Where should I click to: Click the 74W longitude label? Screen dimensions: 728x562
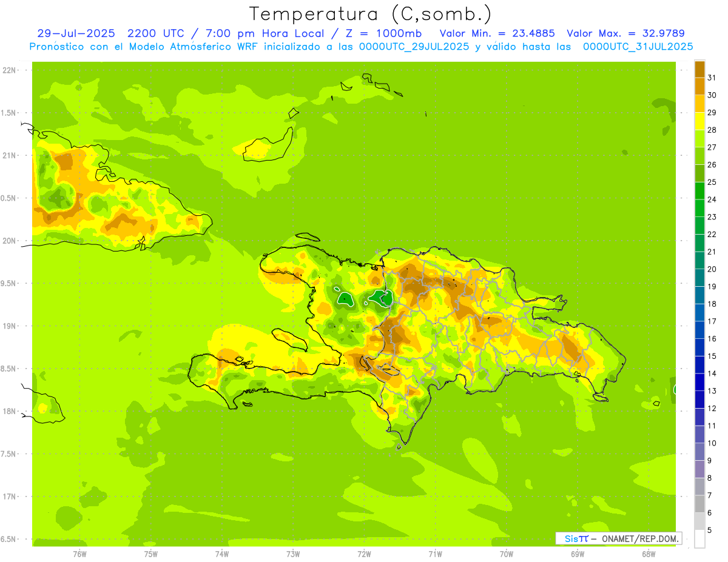click(x=222, y=554)
